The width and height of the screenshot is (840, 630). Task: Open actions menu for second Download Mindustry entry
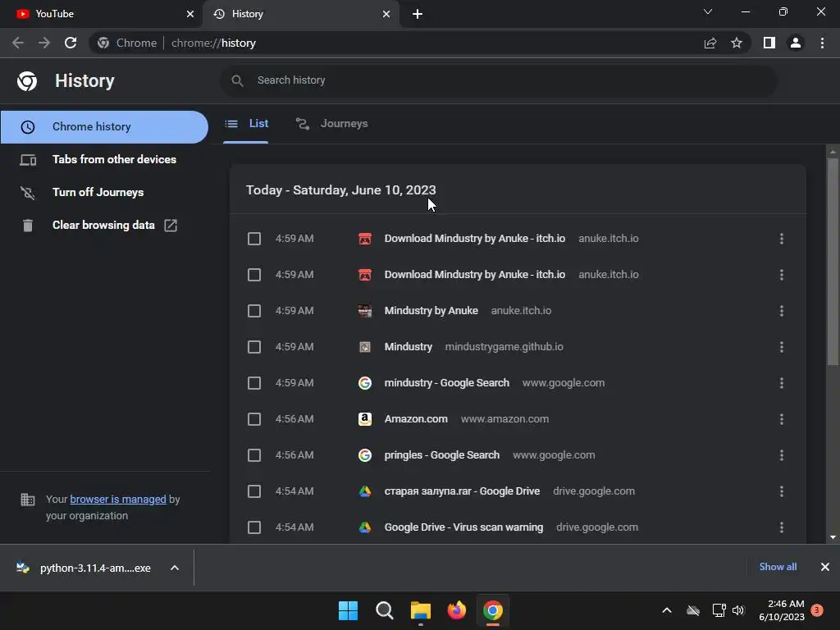(x=782, y=275)
